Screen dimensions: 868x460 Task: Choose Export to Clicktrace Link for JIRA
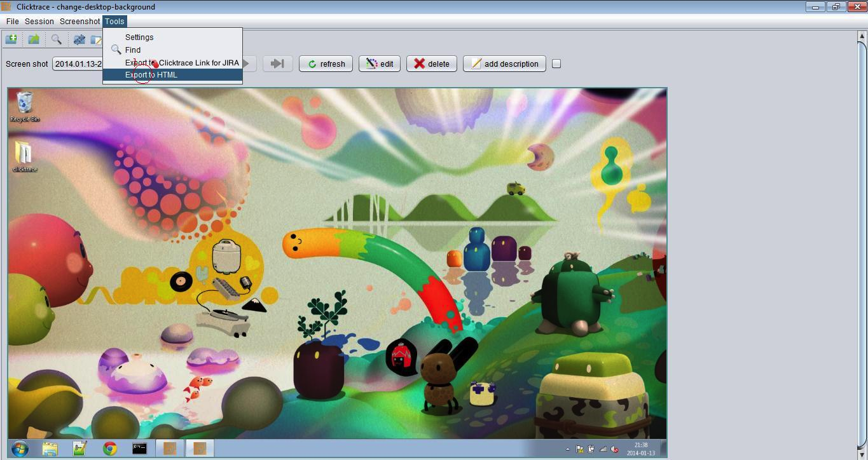[172, 62]
